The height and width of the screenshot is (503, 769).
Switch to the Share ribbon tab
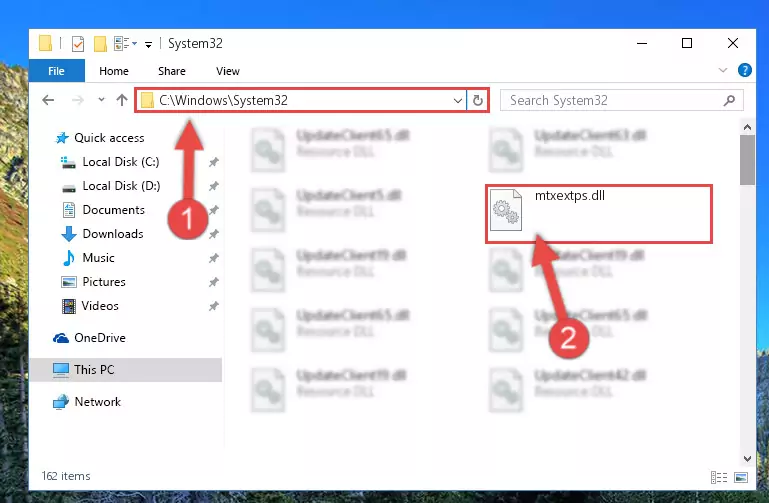point(172,71)
